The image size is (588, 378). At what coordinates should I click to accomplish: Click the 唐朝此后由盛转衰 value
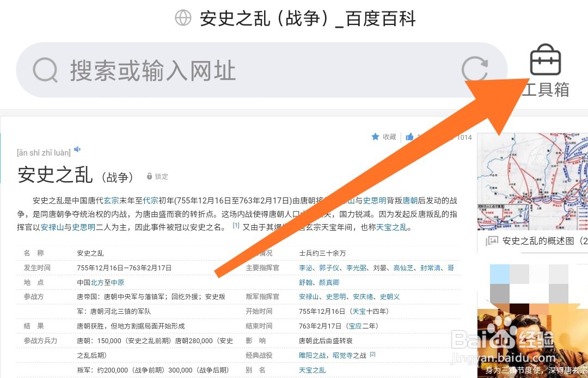point(326,340)
